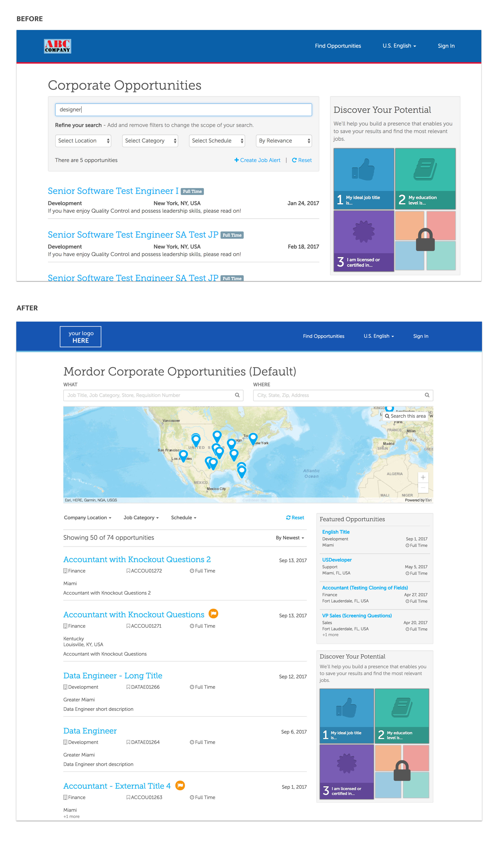This screenshot has height=844, width=504.
Task: Click the 'Search this area' map button
Action: (405, 416)
